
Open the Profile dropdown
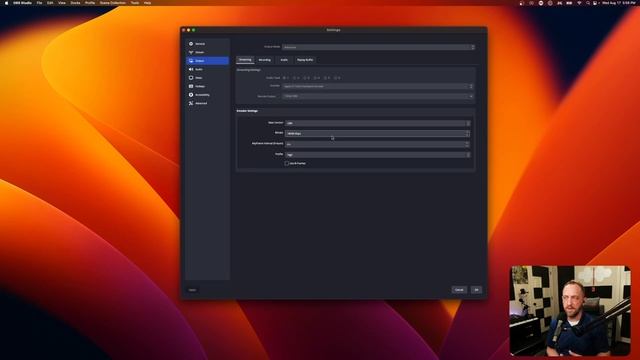coord(378,155)
